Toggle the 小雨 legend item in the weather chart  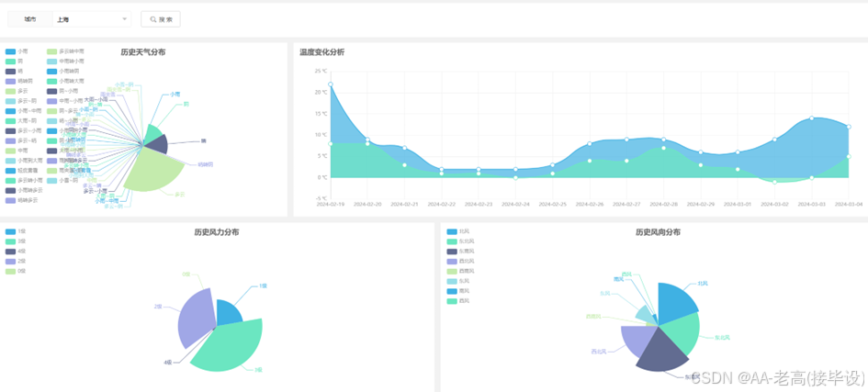point(16,51)
